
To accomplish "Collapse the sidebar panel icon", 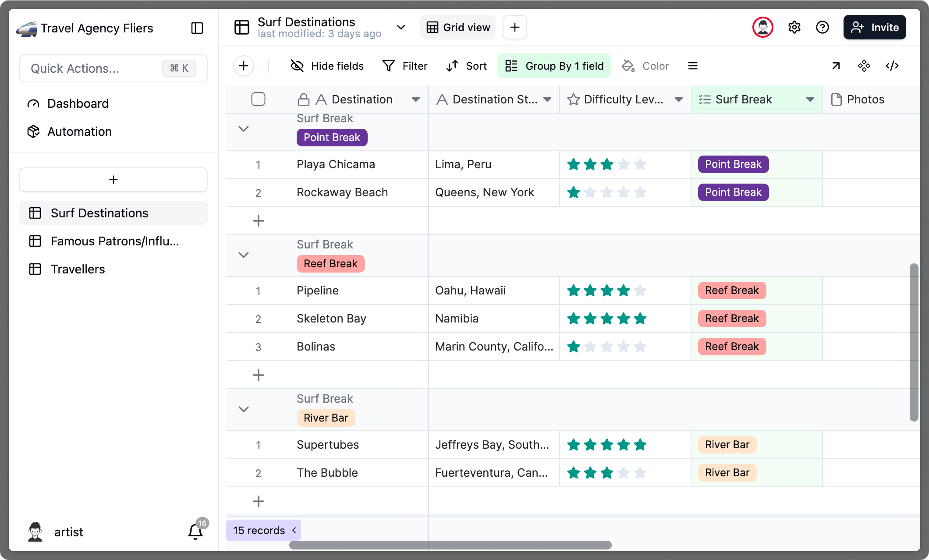I will 197,28.
